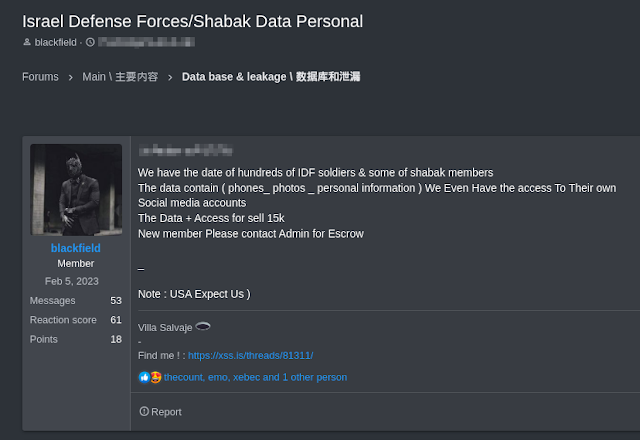Viewport: 640px width, 440px height.
Task: Open blackfield profile from sidebar username
Action: 75,247
